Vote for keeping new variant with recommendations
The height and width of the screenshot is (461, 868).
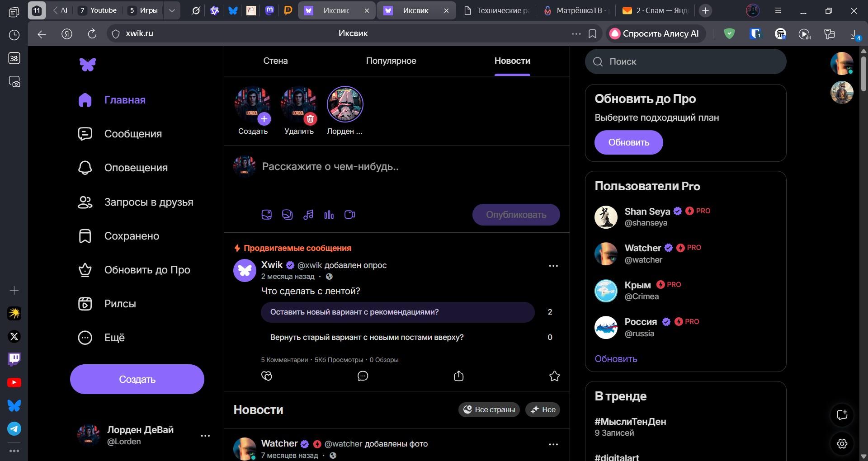tap(397, 312)
